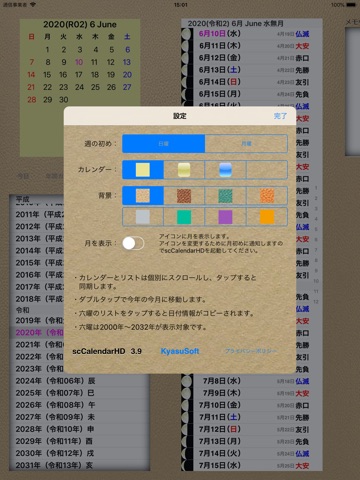Image resolution: width=360 pixels, height=480 pixels.
Task: Select 7月8日(水) row
Action: click(x=252, y=381)
